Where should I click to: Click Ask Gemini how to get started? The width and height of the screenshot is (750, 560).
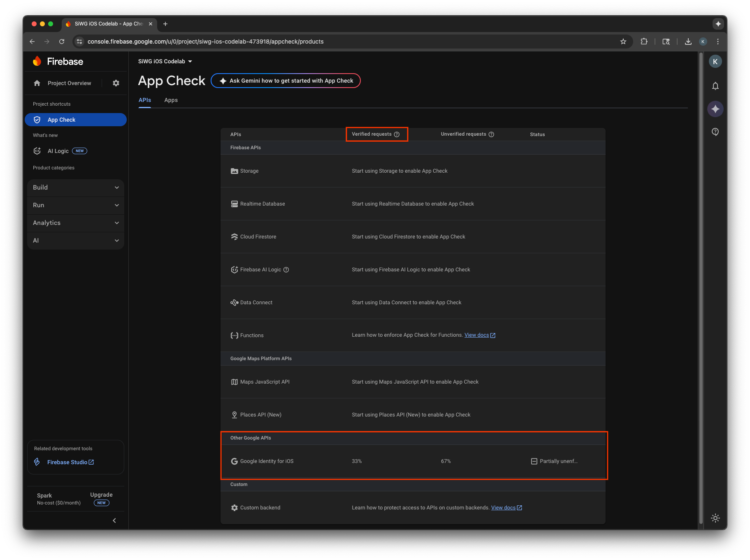coord(286,81)
